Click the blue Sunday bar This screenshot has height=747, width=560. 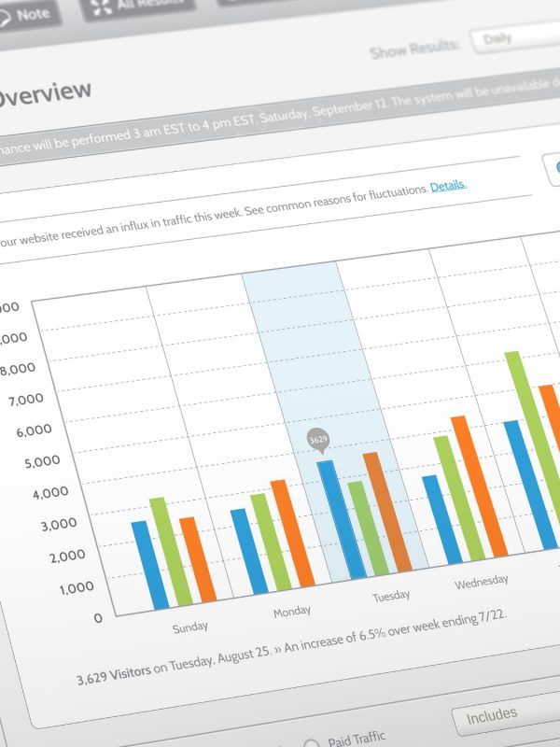pos(150,565)
